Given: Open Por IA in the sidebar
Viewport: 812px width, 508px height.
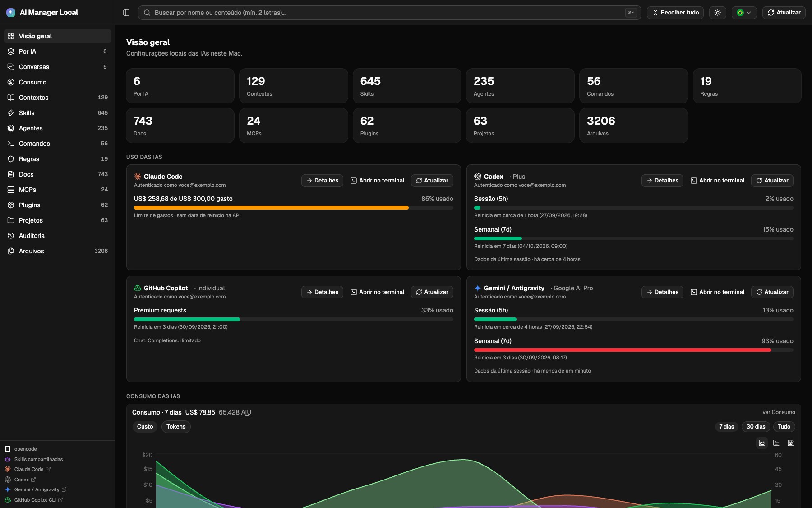Looking at the screenshot, I should coord(57,51).
